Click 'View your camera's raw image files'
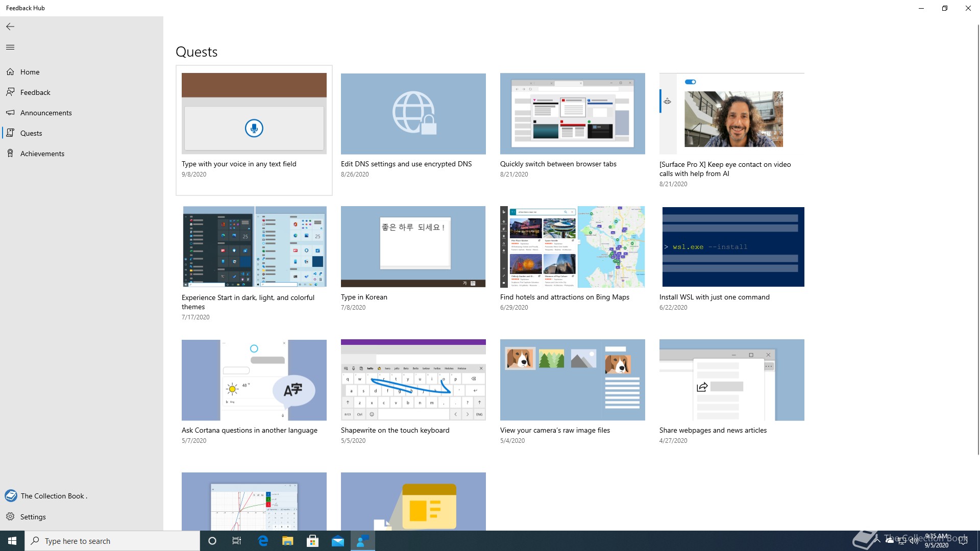The height and width of the screenshot is (551, 980). pos(555,430)
